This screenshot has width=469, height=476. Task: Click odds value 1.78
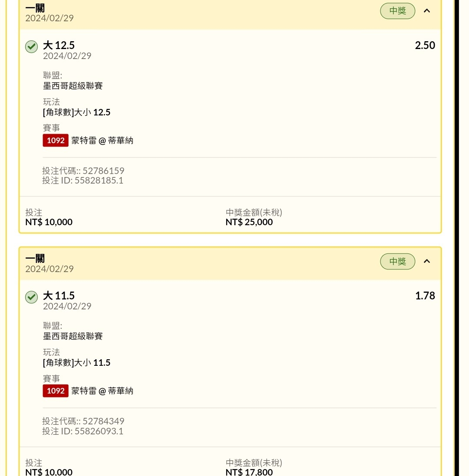(425, 295)
